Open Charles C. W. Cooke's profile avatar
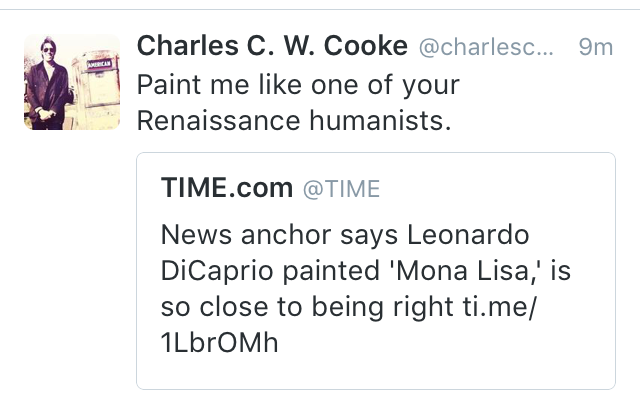640x400 pixels. pyautogui.click(x=72, y=82)
